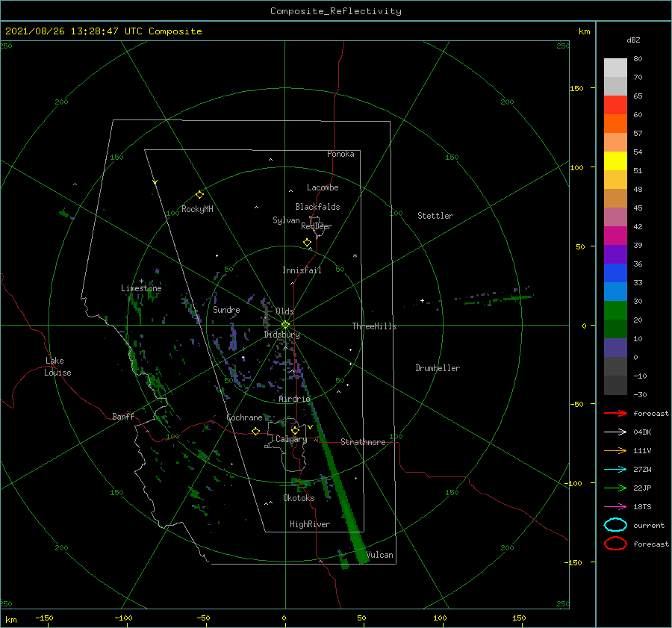Click the Lake Louise label
Viewport: 672px width, 628px height.
tap(57, 367)
